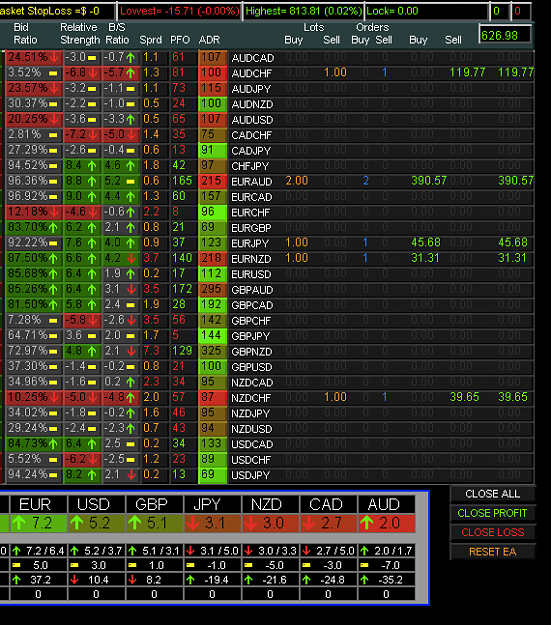Click the USD currency strength header

[96, 505]
